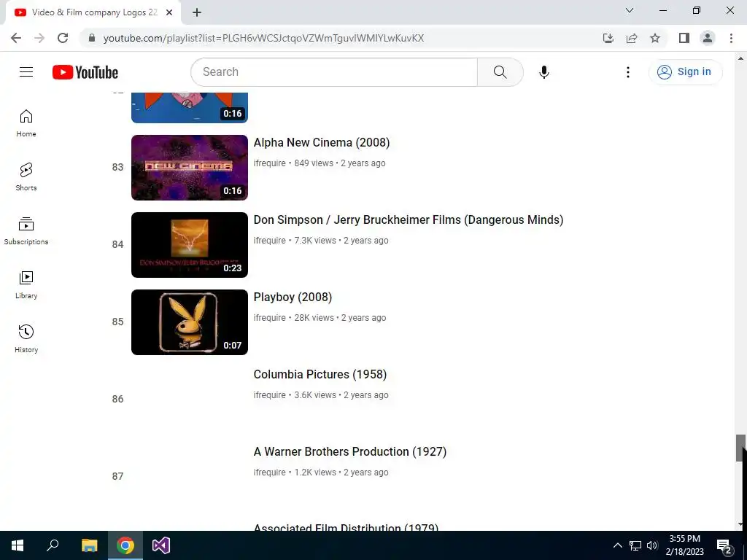Go back in browser

coord(16,38)
